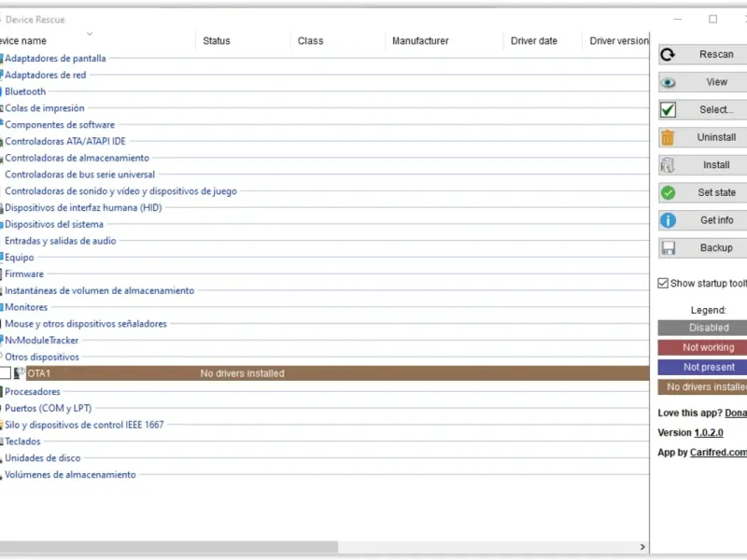Select the Monitores group
747x560 pixels.
26,307
